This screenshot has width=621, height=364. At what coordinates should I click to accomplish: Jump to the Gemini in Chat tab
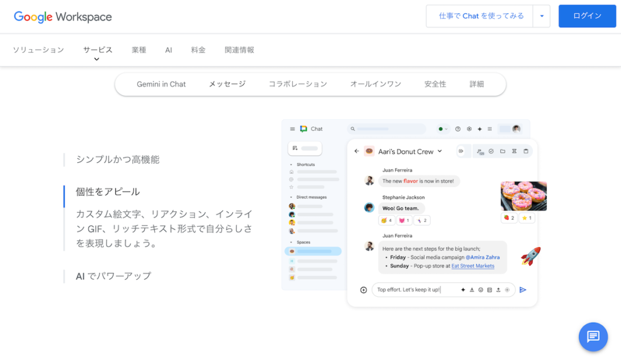(161, 84)
